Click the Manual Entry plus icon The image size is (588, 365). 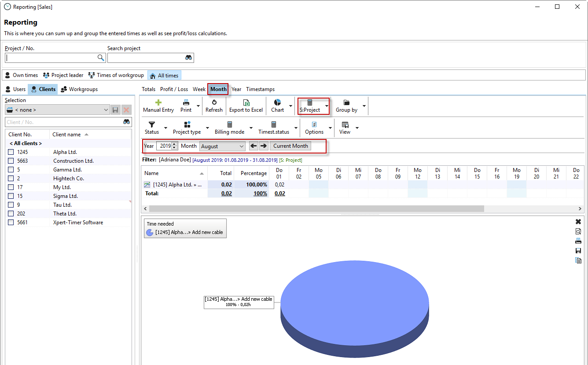pos(158,102)
